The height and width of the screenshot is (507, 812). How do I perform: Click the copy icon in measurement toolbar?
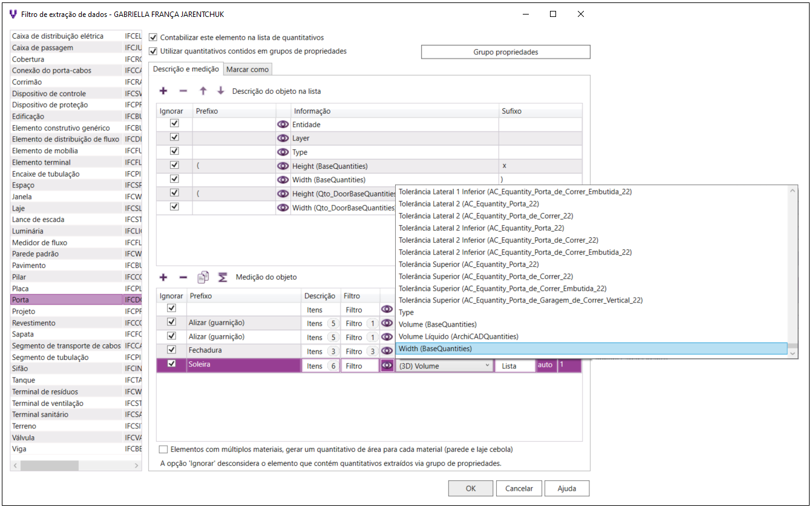coord(203,277)
